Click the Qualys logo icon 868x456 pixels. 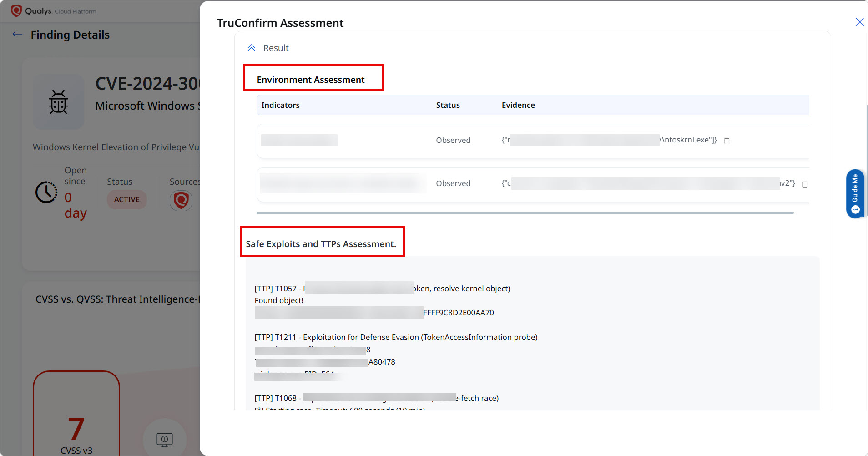(x=16, y=10)
